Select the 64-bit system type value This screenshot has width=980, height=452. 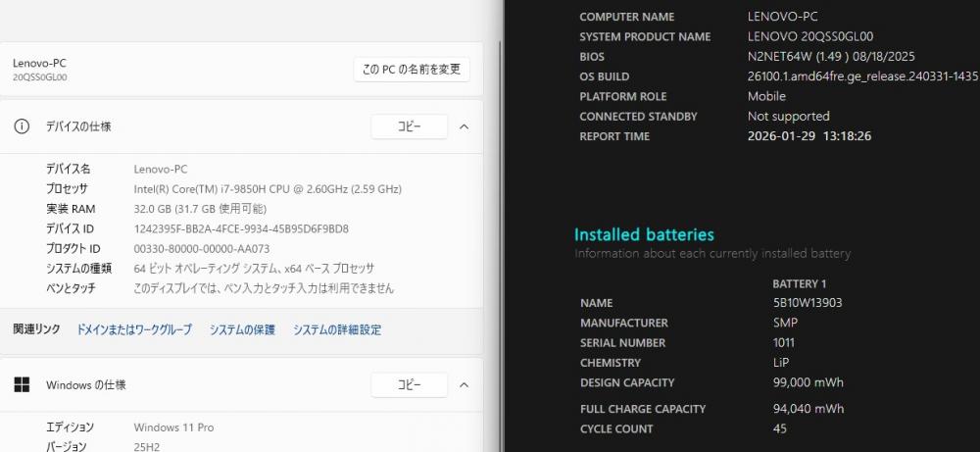pos(255,269)
